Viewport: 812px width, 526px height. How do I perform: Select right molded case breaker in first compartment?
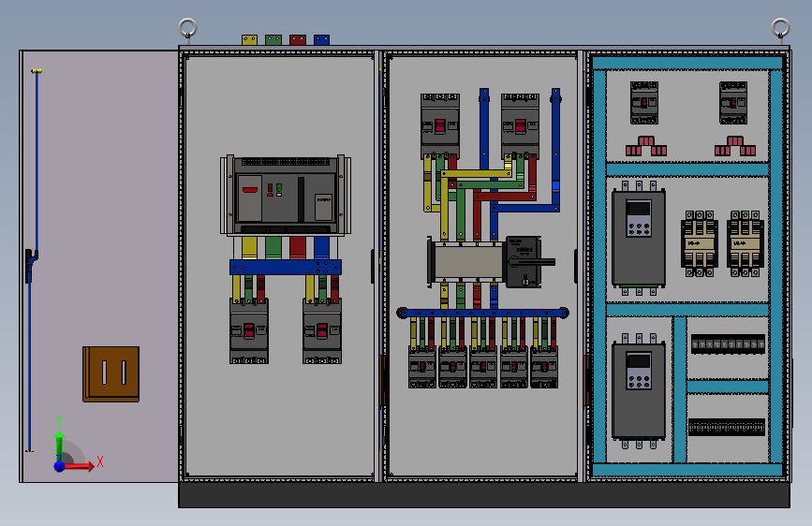coord(322,331)
